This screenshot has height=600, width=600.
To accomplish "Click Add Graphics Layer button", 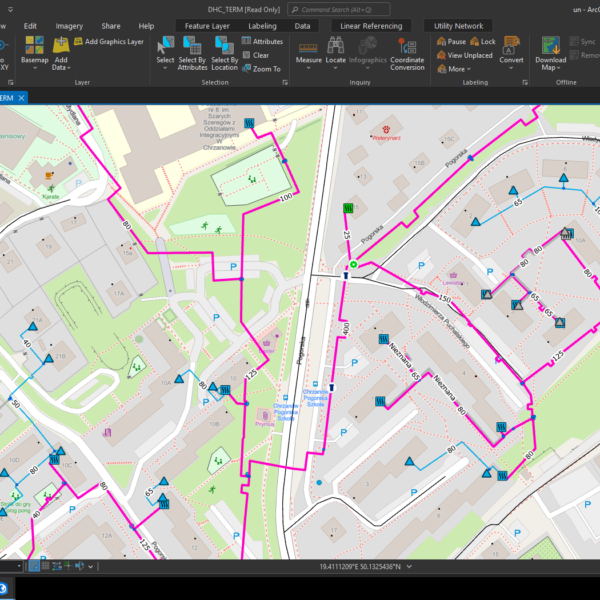I will pyautogui.click(x=108, y=42).
